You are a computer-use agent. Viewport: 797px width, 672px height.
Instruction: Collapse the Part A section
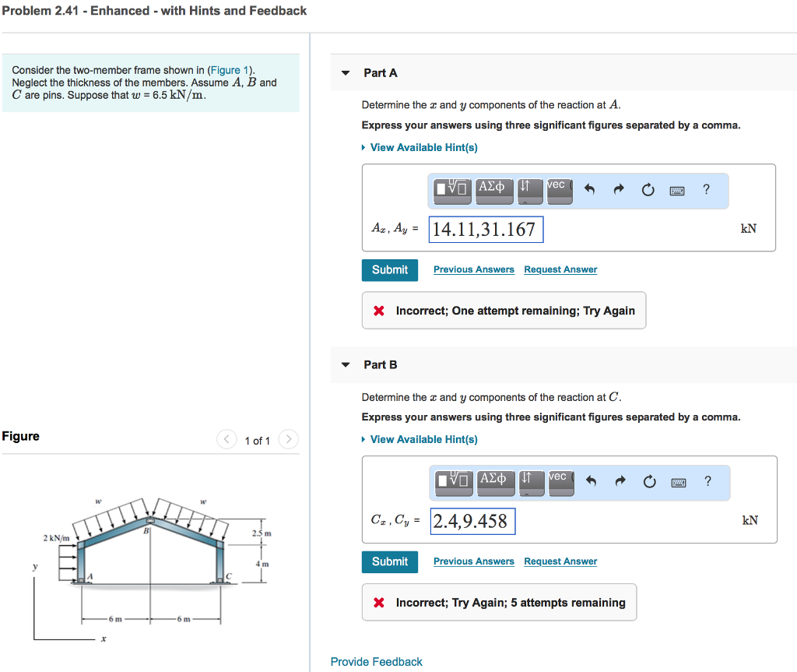coord(345,72)
